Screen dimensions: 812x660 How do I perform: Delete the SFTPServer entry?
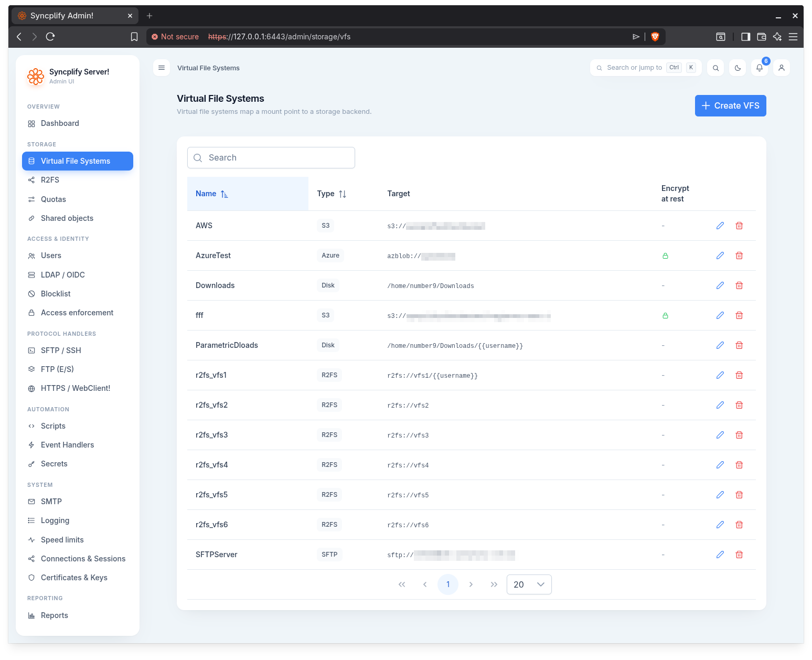pos(739,555)
